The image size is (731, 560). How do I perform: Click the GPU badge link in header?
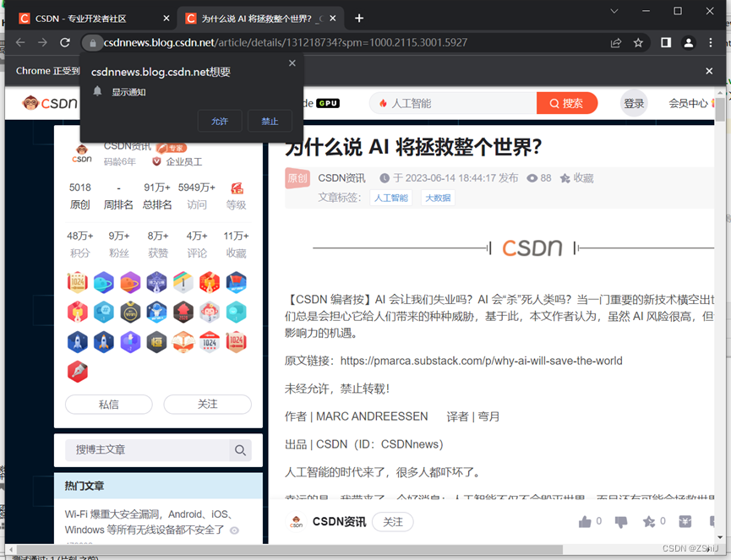tap(328, 103)
